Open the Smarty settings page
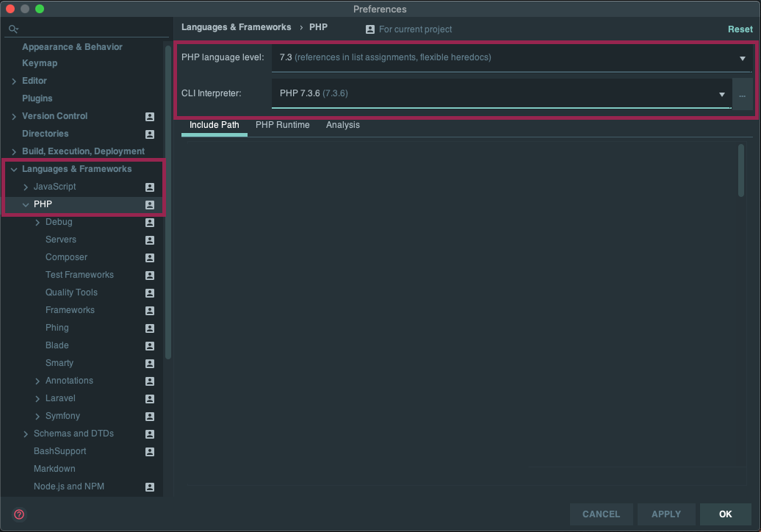The image size is (761, 532). (59, 363)
